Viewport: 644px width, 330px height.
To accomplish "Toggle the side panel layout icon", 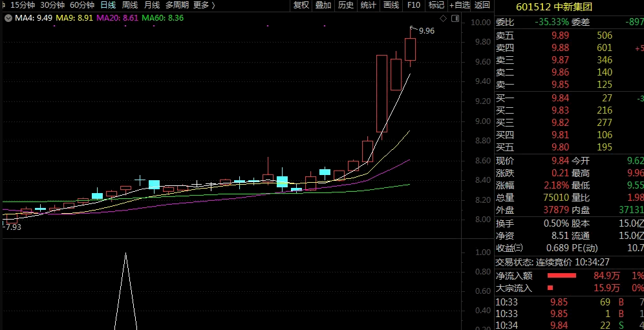I will coord(455,19).
